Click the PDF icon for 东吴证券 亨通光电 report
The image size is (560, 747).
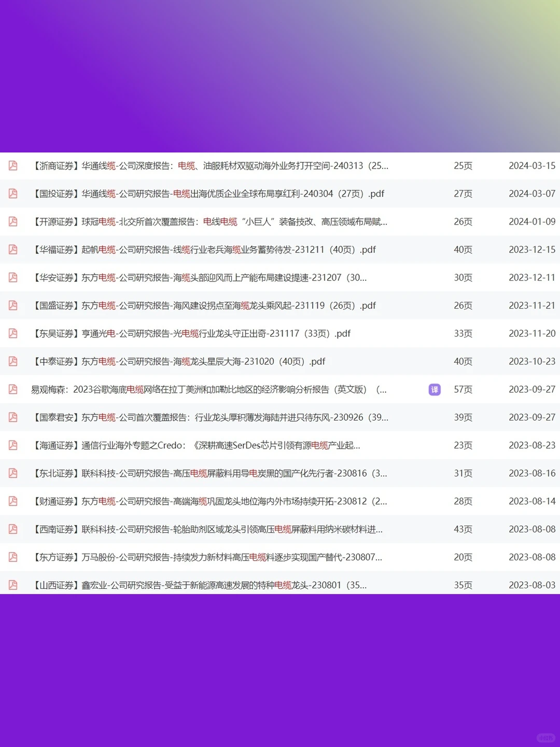tap(13, 334)
